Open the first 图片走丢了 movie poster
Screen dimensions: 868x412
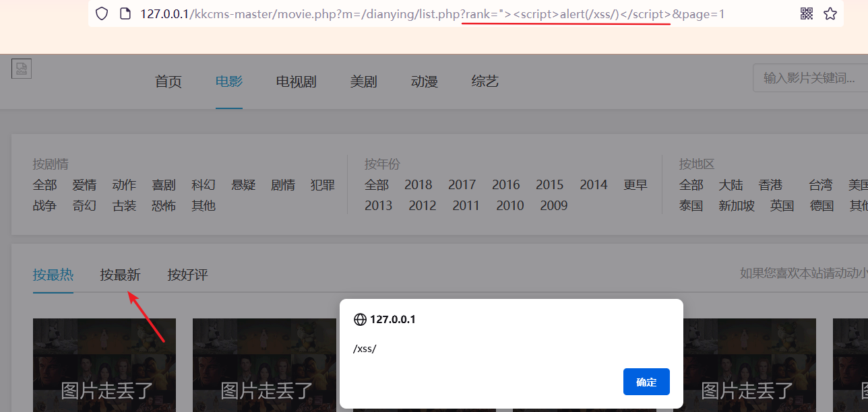click(x=104, y=365)
